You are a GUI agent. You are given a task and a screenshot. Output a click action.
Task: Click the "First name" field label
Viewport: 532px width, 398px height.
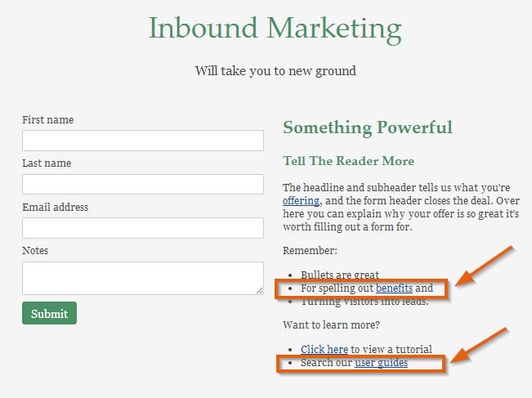(48, 120)
